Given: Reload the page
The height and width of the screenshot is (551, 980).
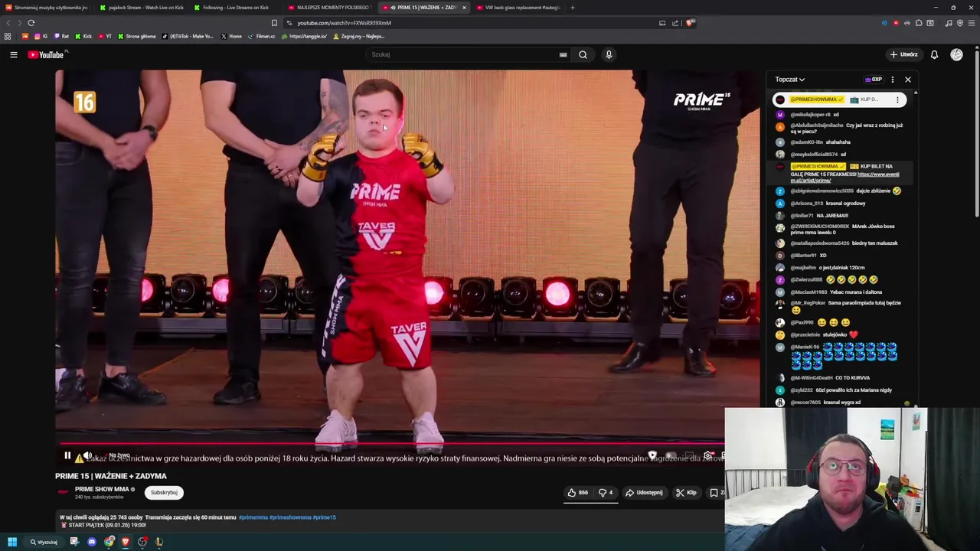Looking at the screenshot, I should [x=31, y=23].
